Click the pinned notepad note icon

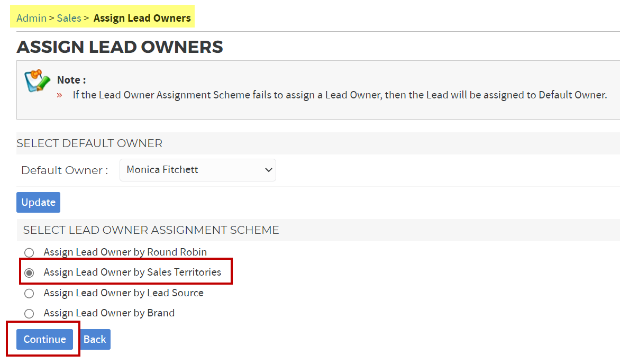36,80
